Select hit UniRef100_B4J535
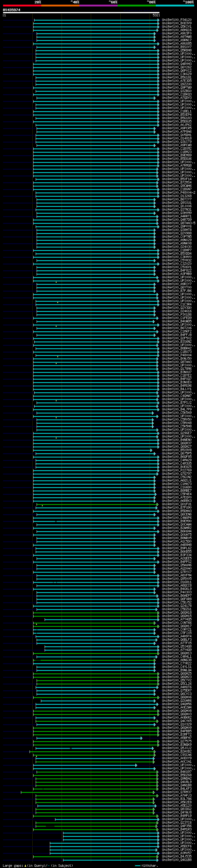 tap(176, 856)
